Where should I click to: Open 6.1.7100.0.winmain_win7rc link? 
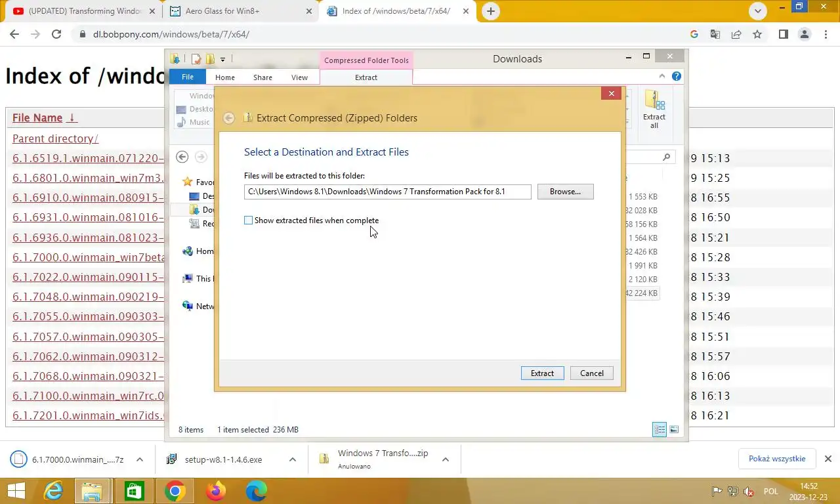tap(88, 396)
